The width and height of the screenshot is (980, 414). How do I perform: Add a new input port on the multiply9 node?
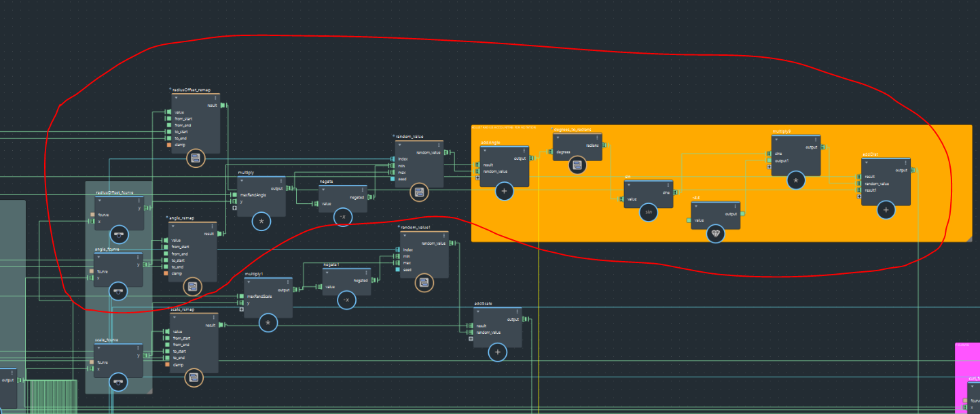tap(769, 167)
